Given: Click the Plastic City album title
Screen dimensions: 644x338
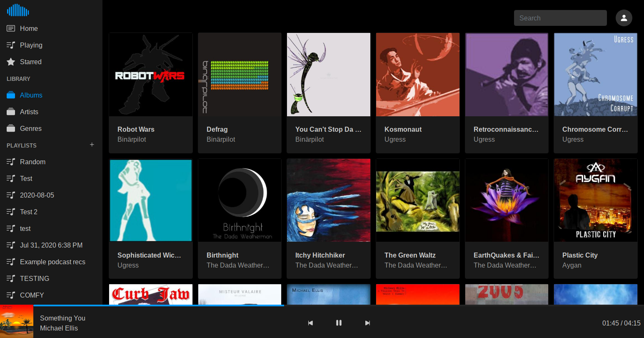Looking at the screenshot, I should pos(580,255).
